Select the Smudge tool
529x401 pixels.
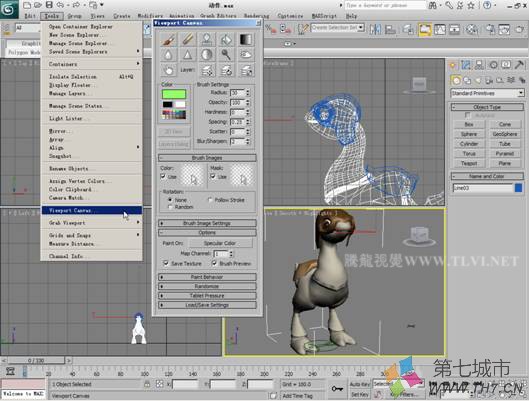pos(246,55)
